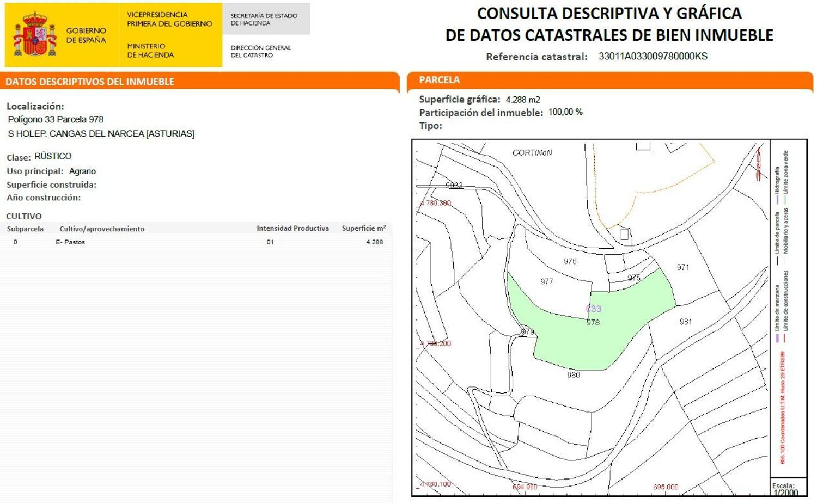817x504 pixels.
Task: Click the small building outline above parcel 975
Action: point(625,234)
